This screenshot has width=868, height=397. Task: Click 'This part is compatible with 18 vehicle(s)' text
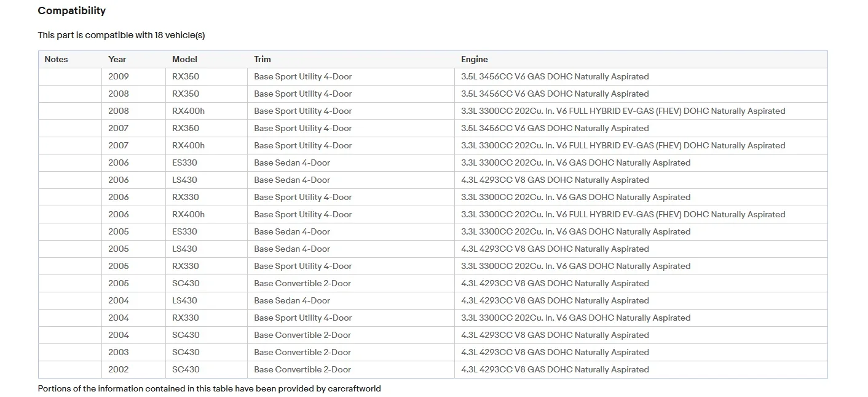click(121, 35)
